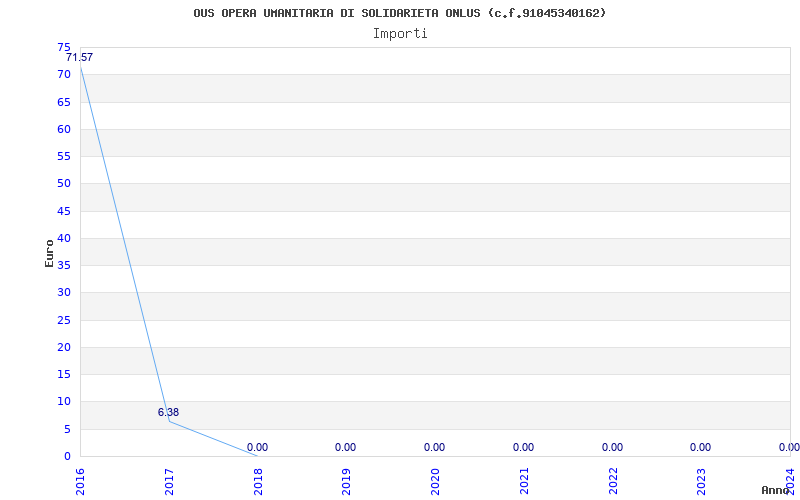Click the chart title OUS OPERA UMANITARIA
Image resolution: width=800 pixels, height=500 pixels.
pos(399,13)
